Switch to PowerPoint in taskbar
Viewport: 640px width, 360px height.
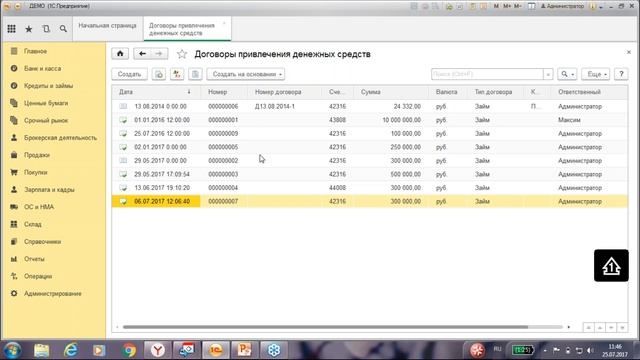click(244, 350)
